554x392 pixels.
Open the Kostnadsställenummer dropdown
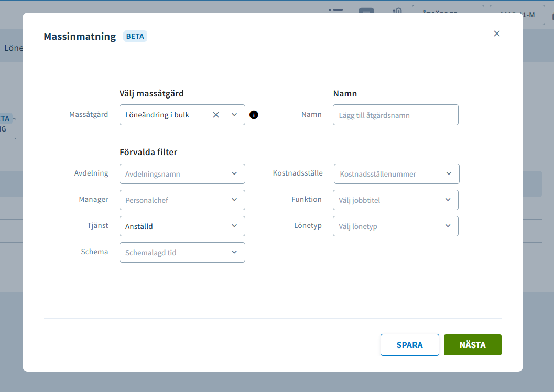coord(396,174)
